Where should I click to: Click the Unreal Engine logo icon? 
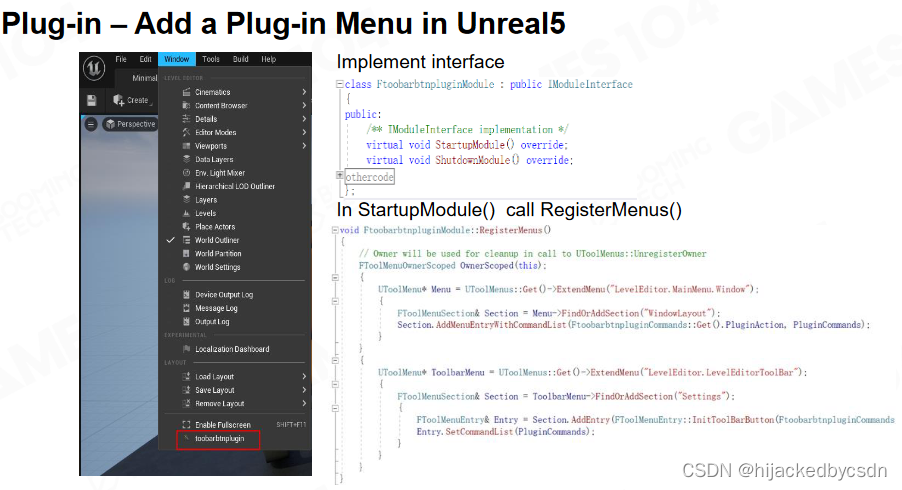click(x=94, y=68)
